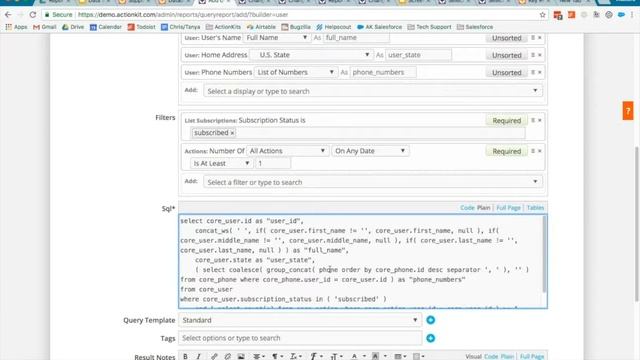Remove the 'subscribed' tag chip

pos(232,133)
